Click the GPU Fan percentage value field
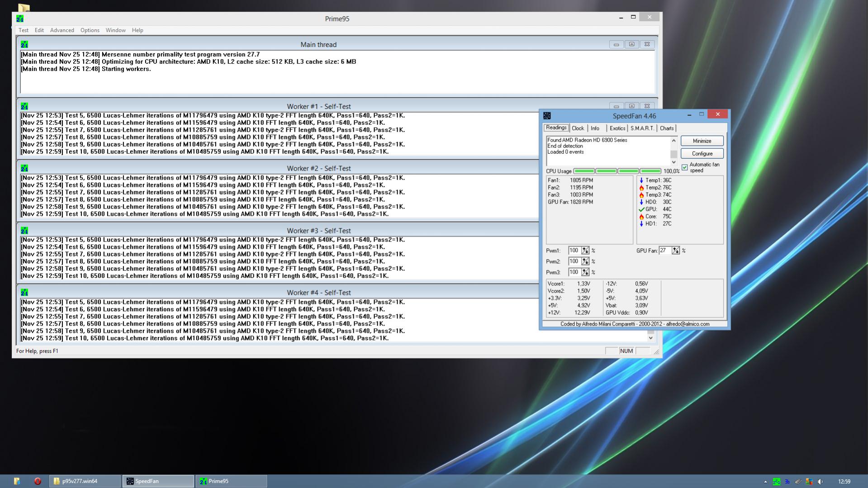Viewport: 868px width, 488px height. click(665, 251)
